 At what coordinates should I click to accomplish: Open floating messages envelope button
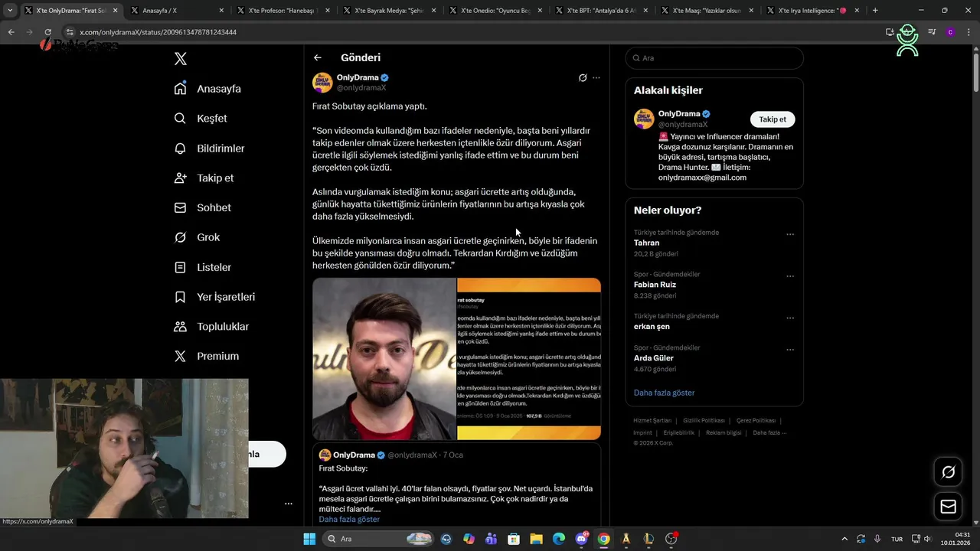(x=948, y=507)
